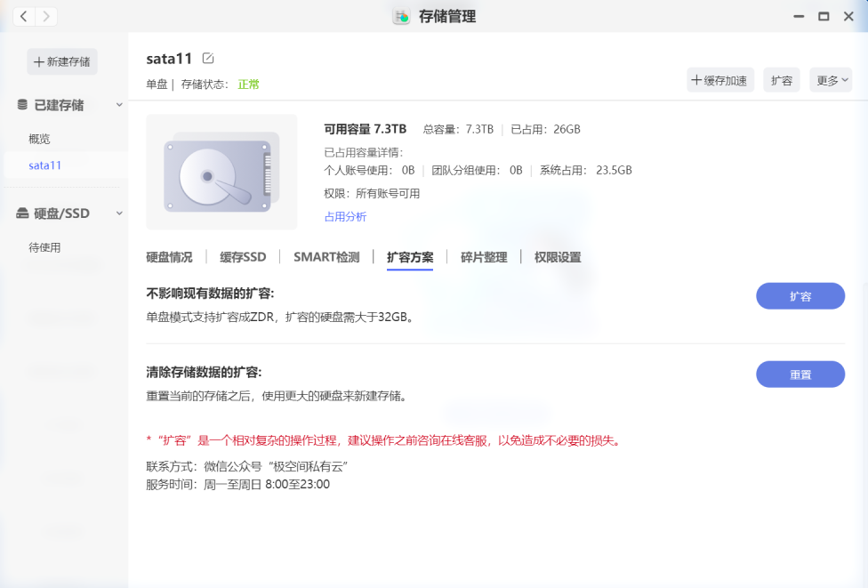This screenshot has height=588, width=868.
Task: Minimize the 存储管理 window
Action: pos(799,17)
